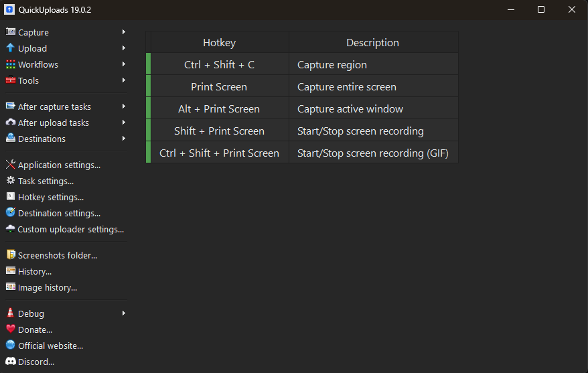Click the Task settings gear icon

11,181
